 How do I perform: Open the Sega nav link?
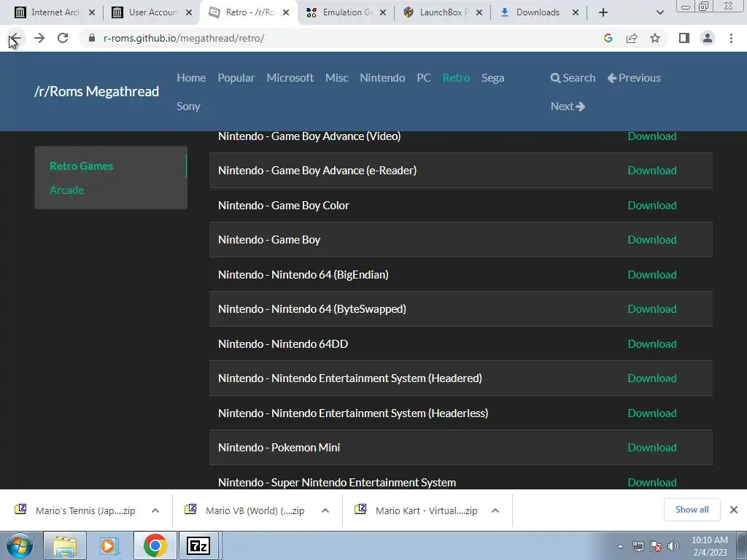492,78
